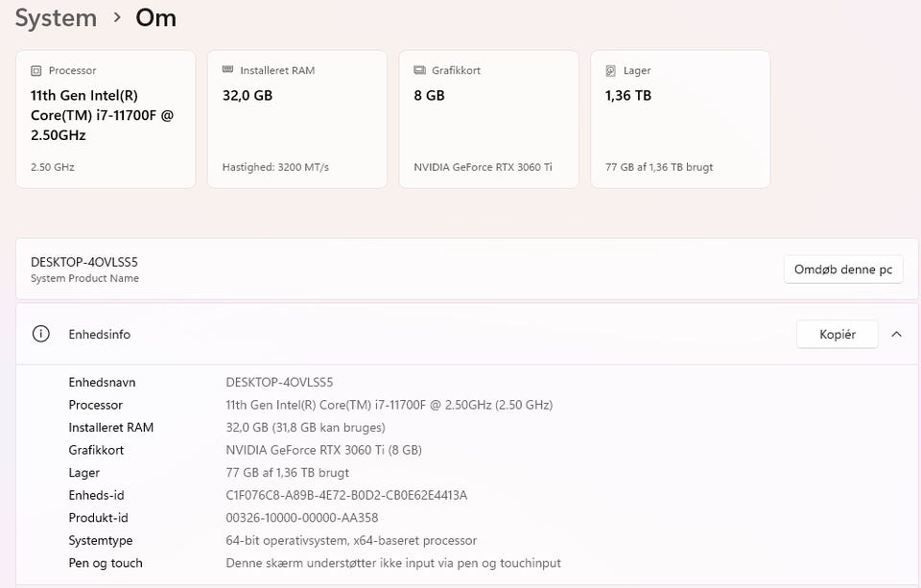Click the "Hastighed: 3200 MT/s" text
This screenshot has height=588, width=921.
point(275,167)
